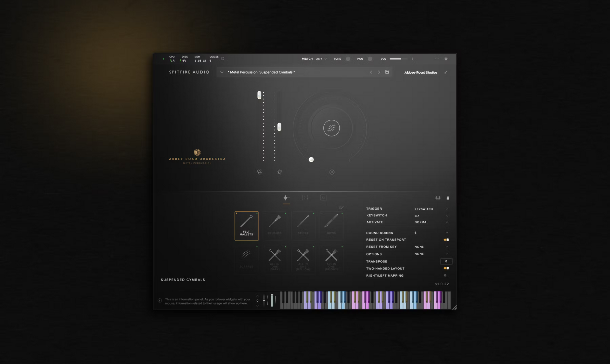The height and width of the screenshot is (364, 610).
Task: Go to the next preset arrow
Action: (379, 72)
